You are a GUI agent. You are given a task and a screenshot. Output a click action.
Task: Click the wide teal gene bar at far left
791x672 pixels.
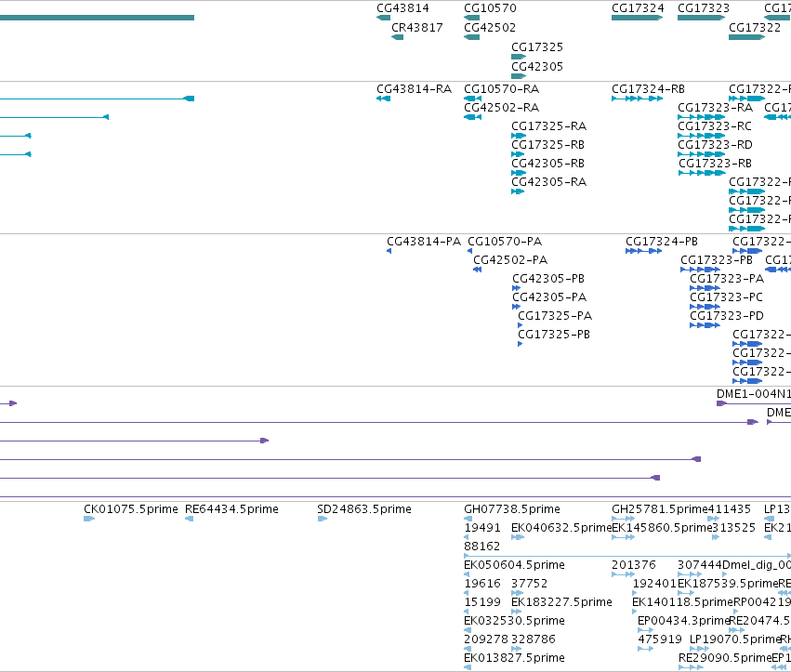97,18
